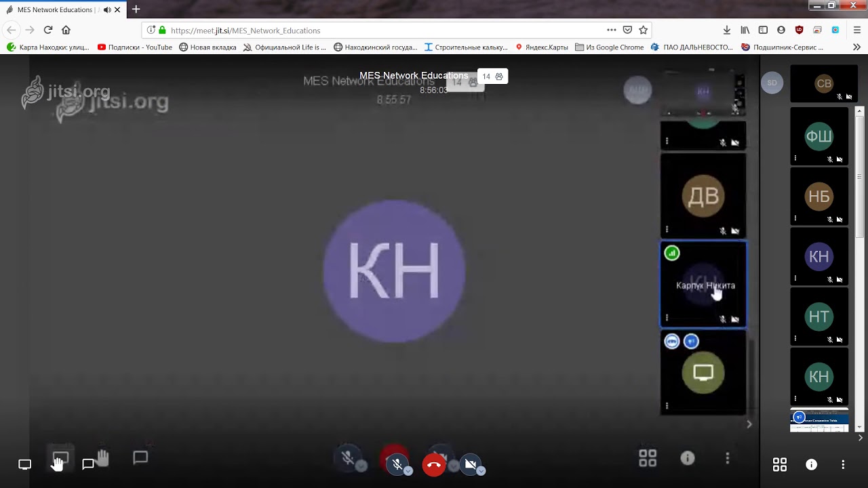Image resolution: width=868 pixels, height=488 pixels.
Task: Open the Строительные кальку... bookmark
Action: click(x=466, y=47)
